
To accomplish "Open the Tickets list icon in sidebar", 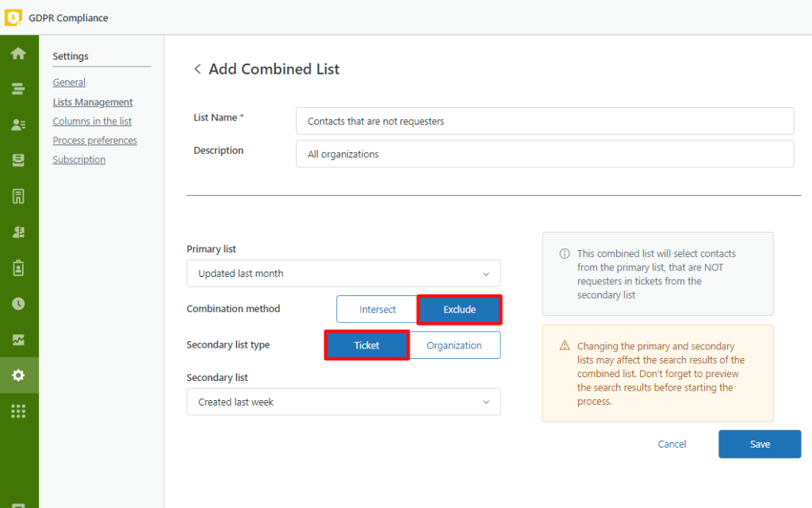I will point(19,89).
